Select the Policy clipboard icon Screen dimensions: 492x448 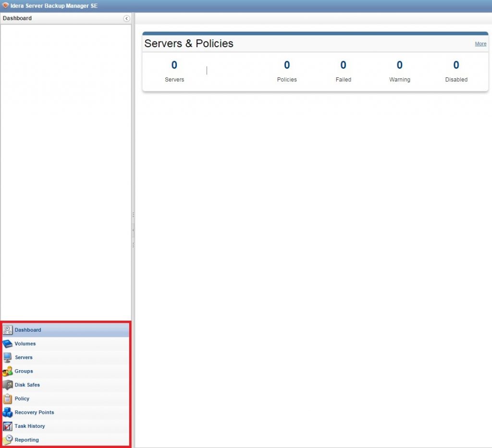coord(7,398)
